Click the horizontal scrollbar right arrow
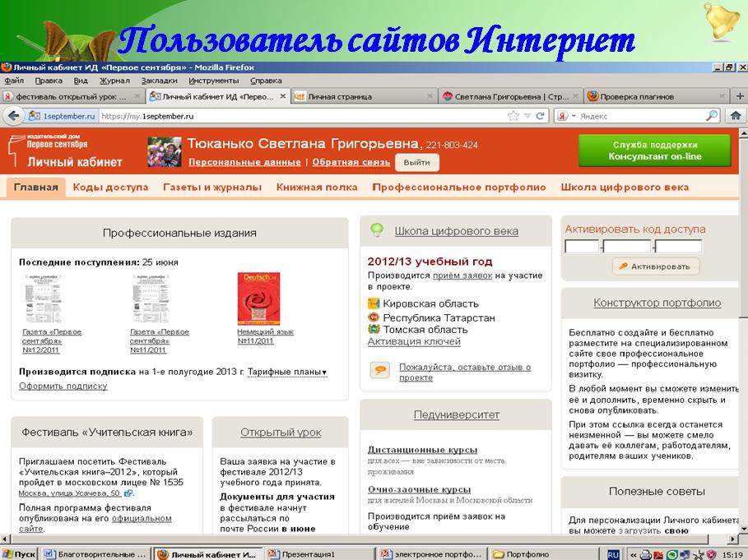 pyautogui.click(x=734, y=539)
